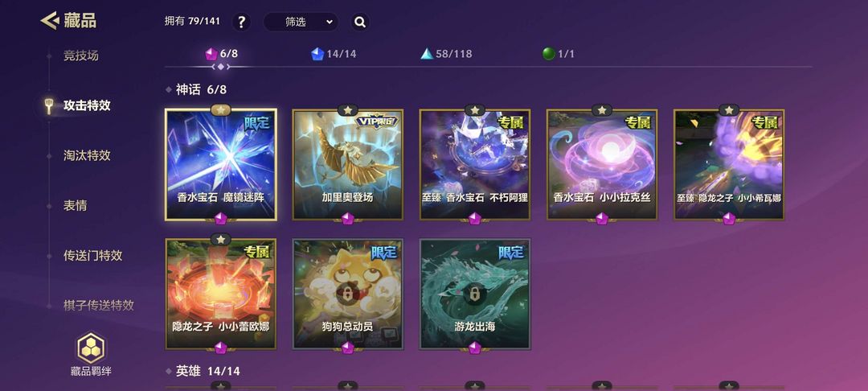Viewport: 868px width, 391px height.
Task: Jump to the cyan triangle 58/118 tier
Action: click(446, 54)
